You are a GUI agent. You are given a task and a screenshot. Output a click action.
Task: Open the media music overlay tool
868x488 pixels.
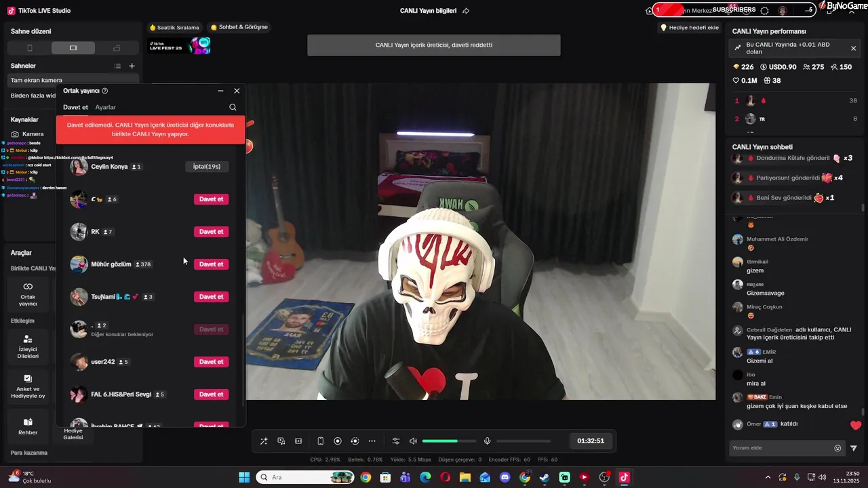[281, 441]
